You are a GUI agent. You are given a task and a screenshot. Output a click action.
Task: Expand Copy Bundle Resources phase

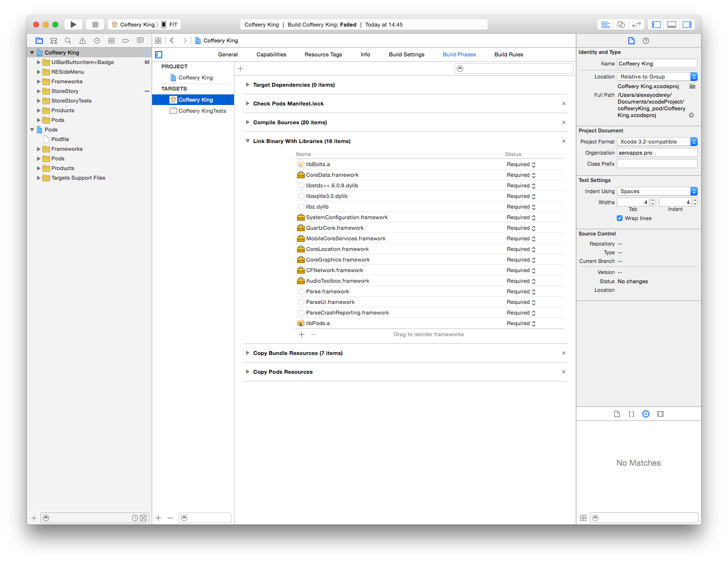(247, 353)
